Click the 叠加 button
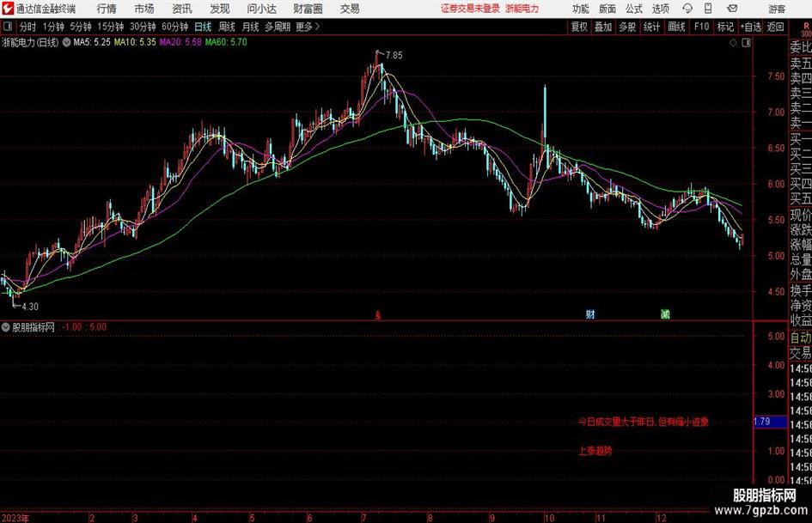This screenshot has height=523, width=812. 603,27
